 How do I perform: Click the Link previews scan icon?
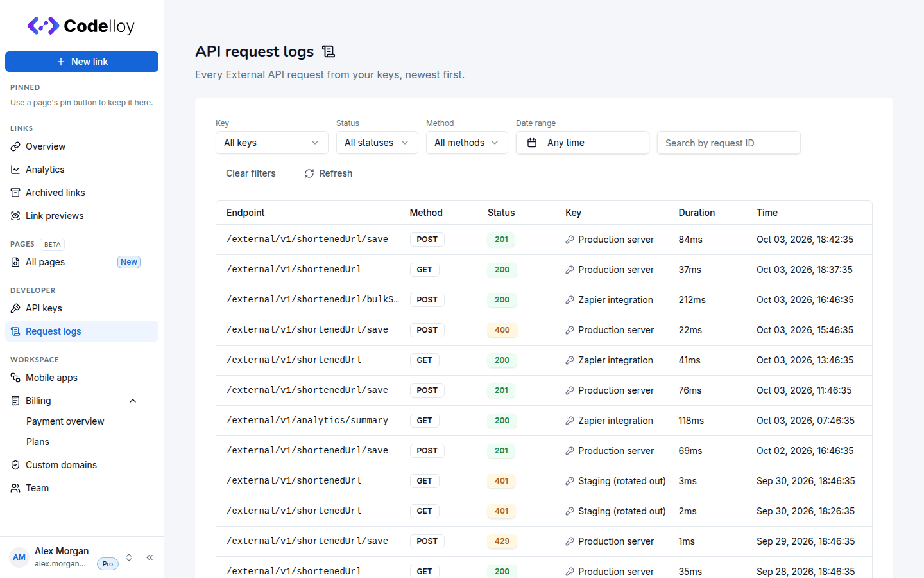15,216
